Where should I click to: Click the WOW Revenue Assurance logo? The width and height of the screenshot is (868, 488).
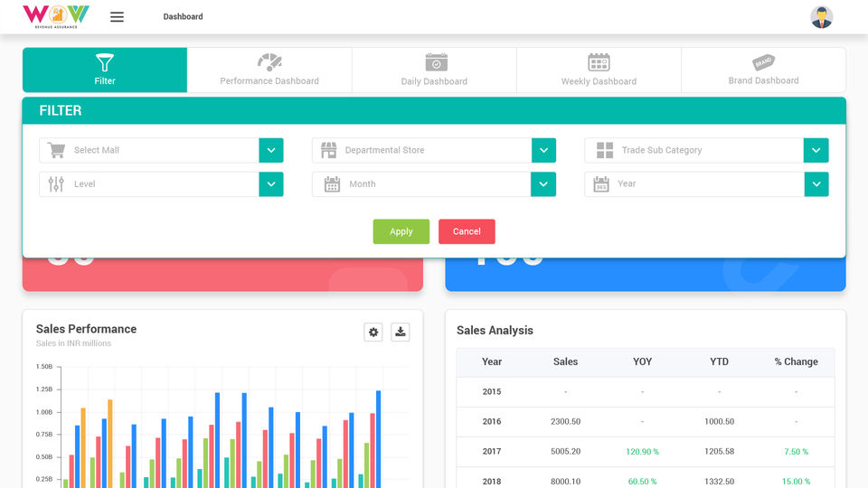coord(56,16)
